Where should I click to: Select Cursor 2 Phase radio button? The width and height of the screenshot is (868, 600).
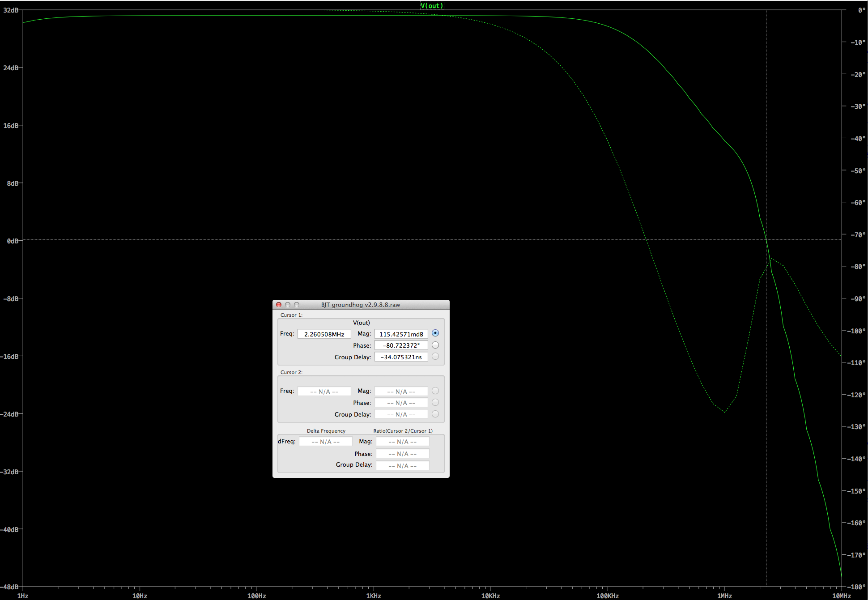[x=435, y=402]
